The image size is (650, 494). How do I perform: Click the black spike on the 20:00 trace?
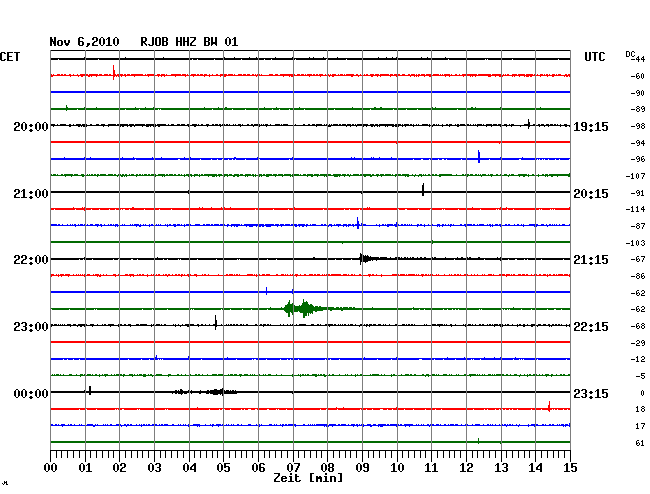pos(529,124)
